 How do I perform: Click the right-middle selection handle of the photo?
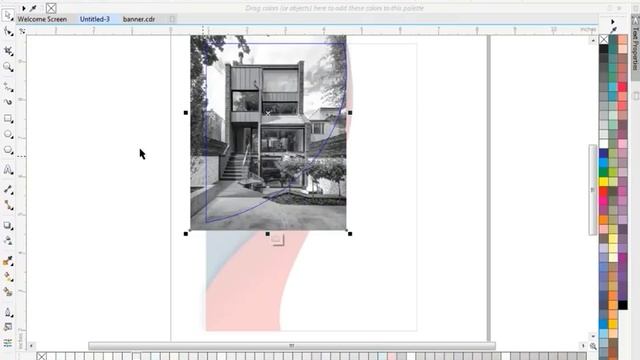click(x=350, y=113)
